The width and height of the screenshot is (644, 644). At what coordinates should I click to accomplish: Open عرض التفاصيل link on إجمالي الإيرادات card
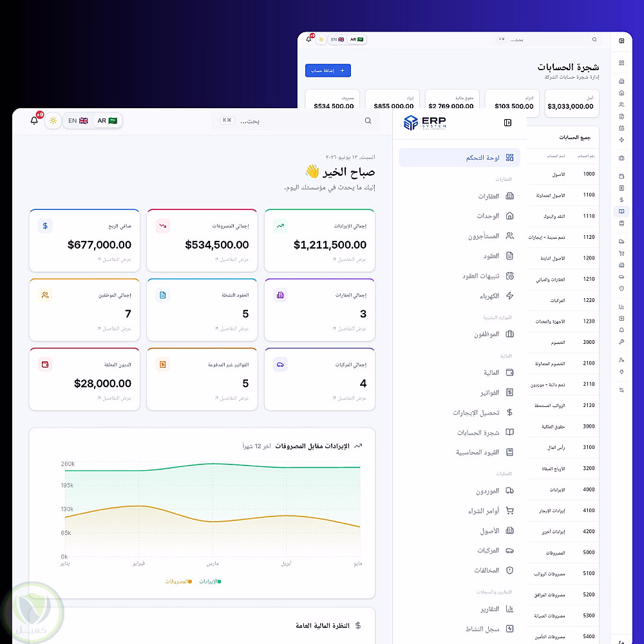tap(349, 260)
